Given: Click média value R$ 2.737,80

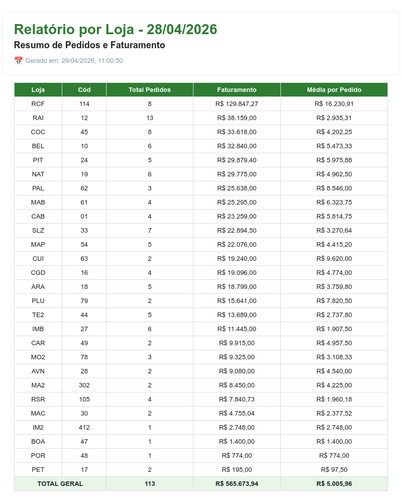Looking at the screenshot, I should [x=334, y=315].
